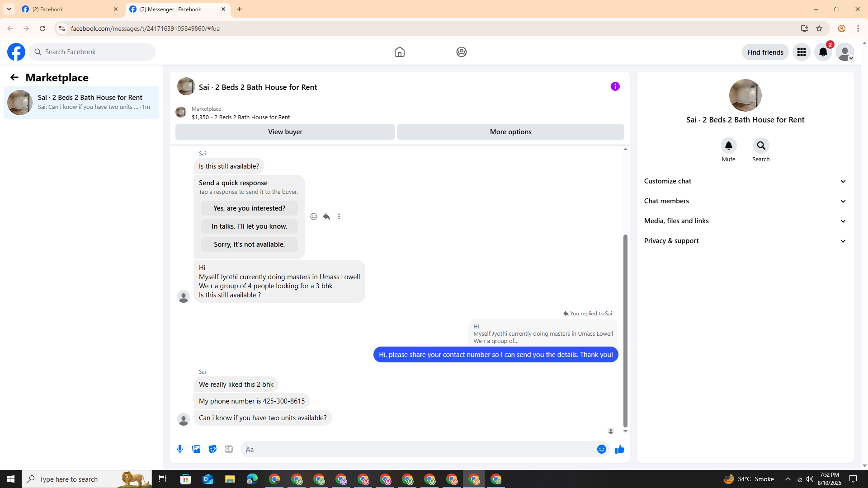React to message with emoji icon
Screen dimensions: 868x488
point(314,216)
